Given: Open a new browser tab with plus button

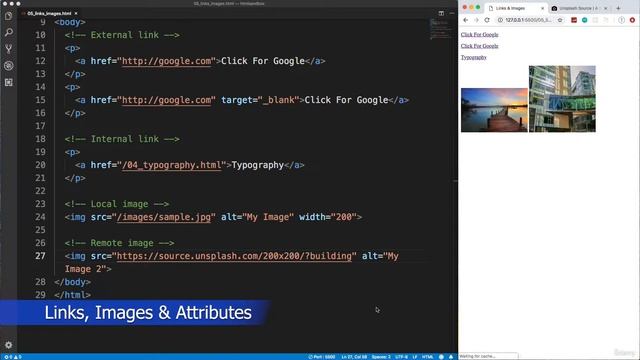Looking at the screenshot, I should pos(618,8).
